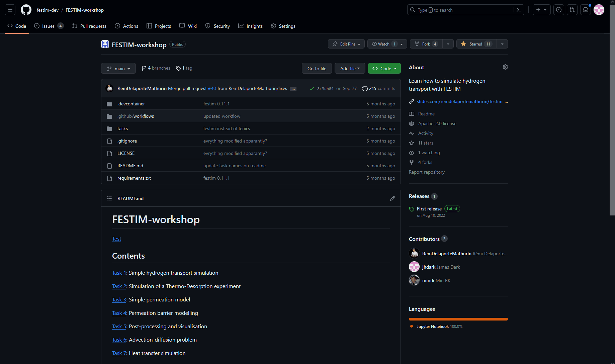Click the search input field
This screenshot has width=615, height=364.
tap(461, 10)
